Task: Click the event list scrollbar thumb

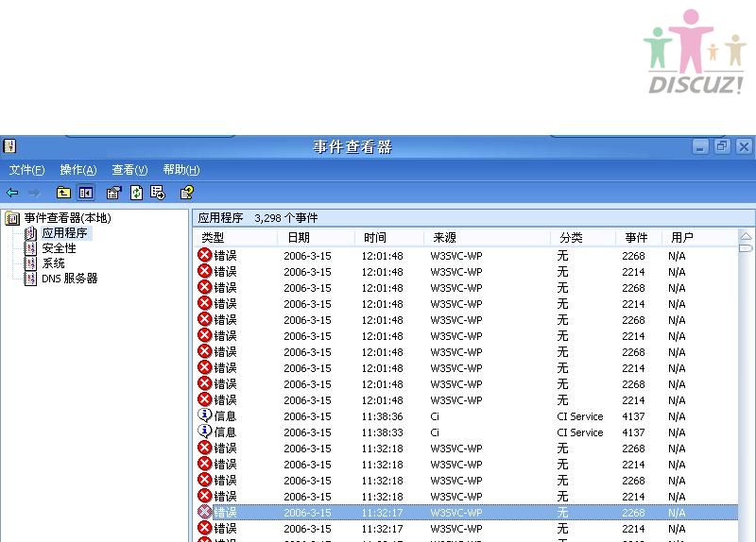Action: 746,248
